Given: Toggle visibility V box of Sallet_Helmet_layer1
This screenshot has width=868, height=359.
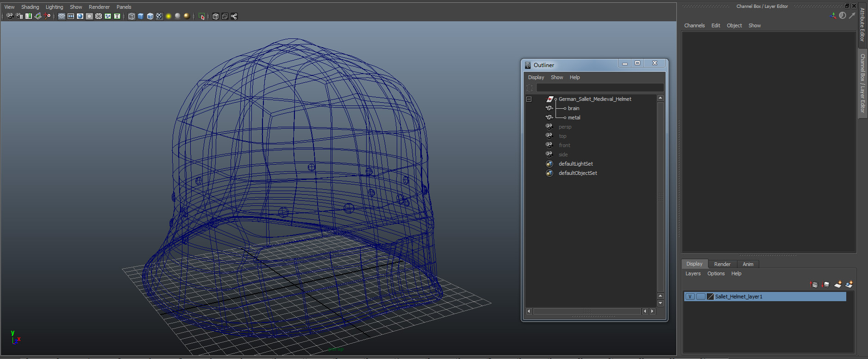Looking at the screenshot, I should tap(690, 297).
